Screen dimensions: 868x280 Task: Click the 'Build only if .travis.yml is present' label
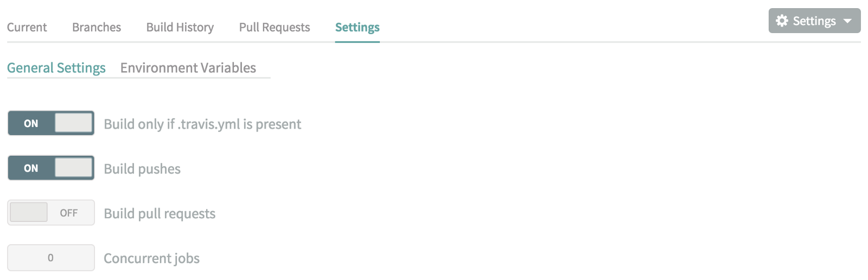pyautogui.click(x=202, y=124)
